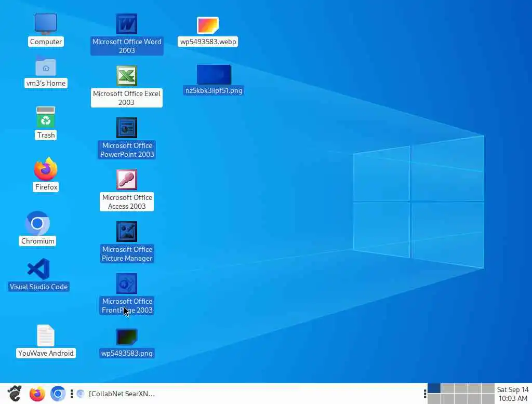Select the Computer desktop icon

[x=46, y=24]
